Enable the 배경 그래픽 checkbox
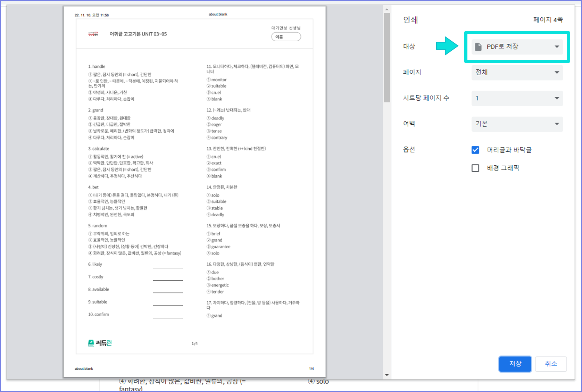Image resolution: width=582 pixels, height=392 pixels. [x=475, y=168]
